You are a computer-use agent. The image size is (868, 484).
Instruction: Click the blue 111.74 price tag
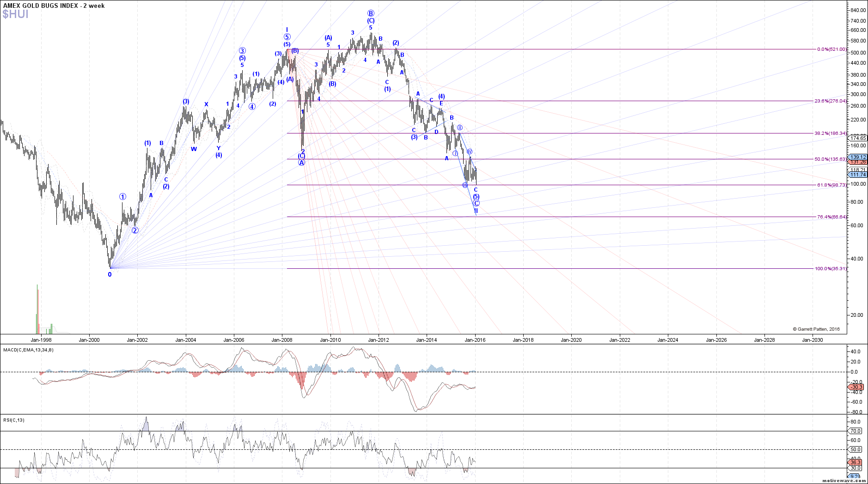[858, 175]
